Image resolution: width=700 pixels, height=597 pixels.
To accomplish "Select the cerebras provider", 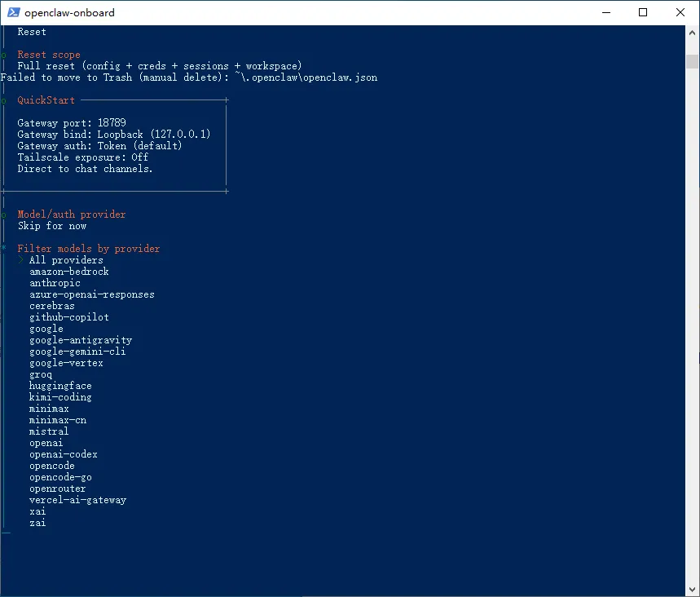I will point(52,306).
